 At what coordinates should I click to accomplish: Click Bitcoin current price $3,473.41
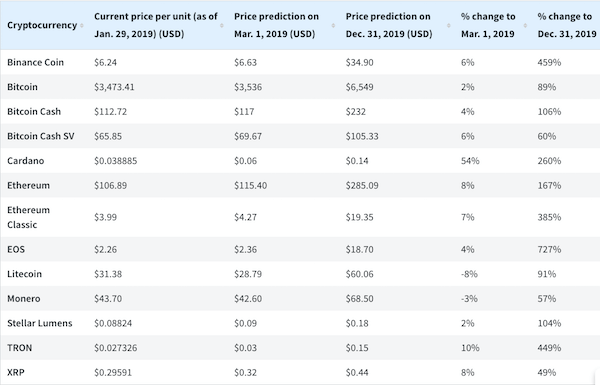(x=114, y=87)
